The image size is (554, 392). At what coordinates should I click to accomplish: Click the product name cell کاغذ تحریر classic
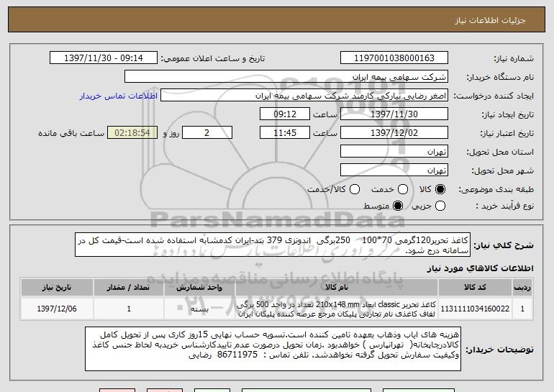pyautogui.click(x=337, y=309)
